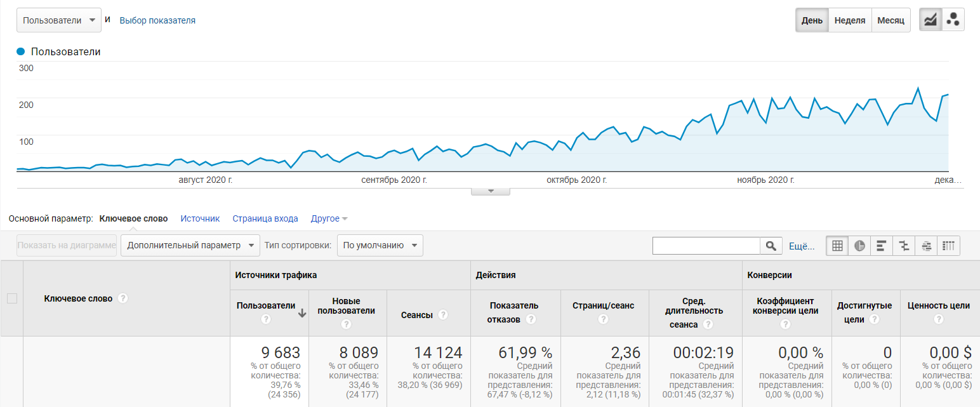Open Дополнительный параметр dropdown

pos(190,245)
